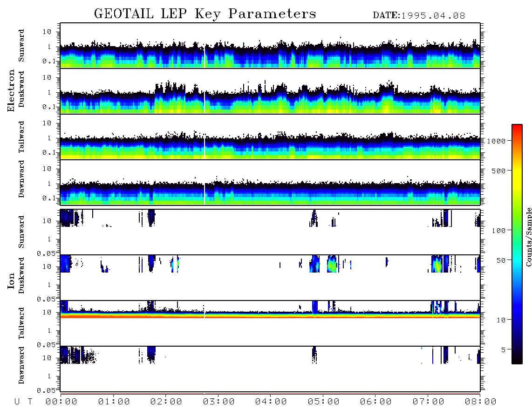Click the '01:00' time tick label
532x410 pixels.
pos(114,402)
